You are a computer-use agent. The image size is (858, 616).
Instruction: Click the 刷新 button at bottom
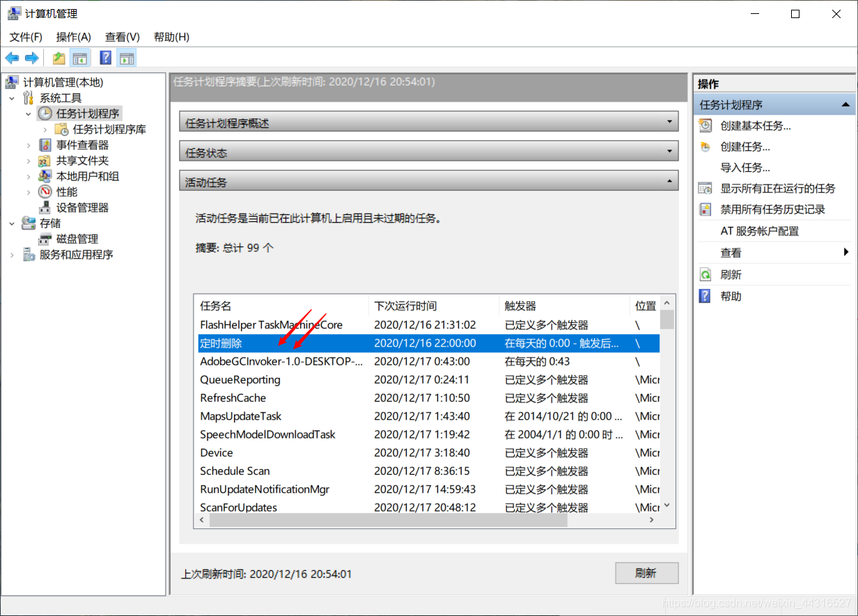646,573
